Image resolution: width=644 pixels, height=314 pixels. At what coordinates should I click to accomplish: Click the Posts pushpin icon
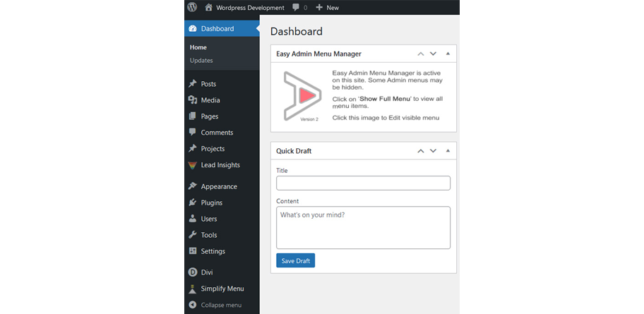pyautogui.click(x=192, y=84)
